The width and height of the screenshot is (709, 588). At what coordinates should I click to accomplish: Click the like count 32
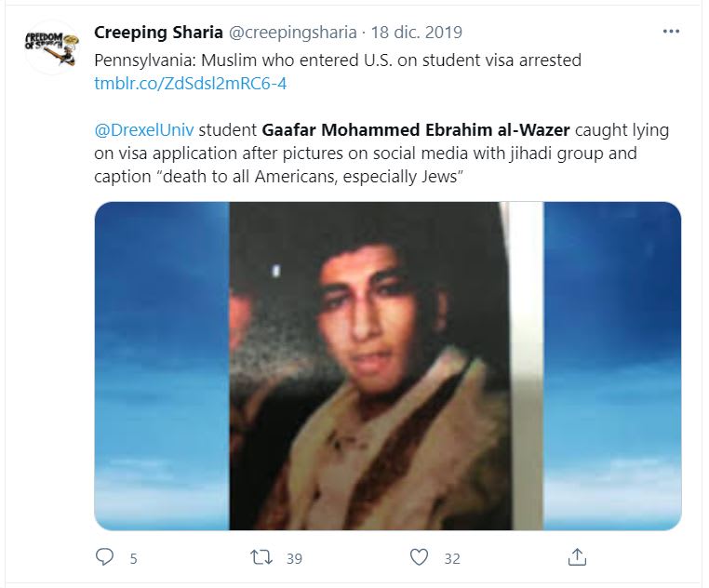[x=452, y=559]
